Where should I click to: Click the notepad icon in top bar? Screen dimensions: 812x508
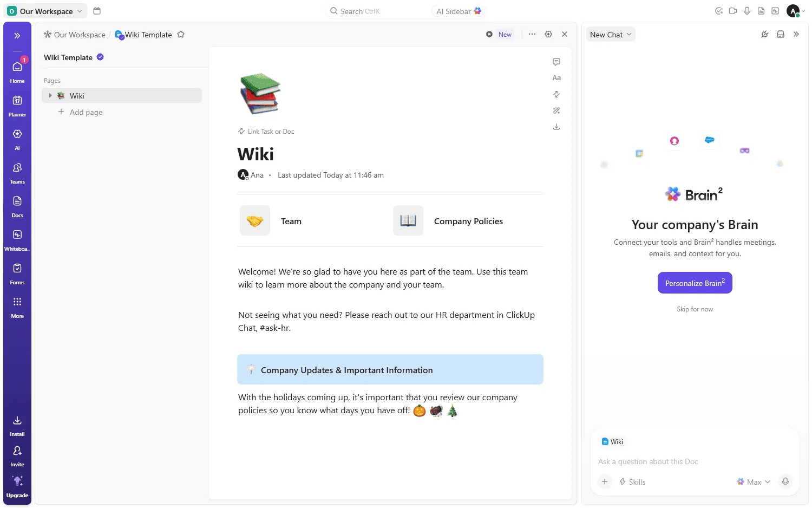pos(761,11)
